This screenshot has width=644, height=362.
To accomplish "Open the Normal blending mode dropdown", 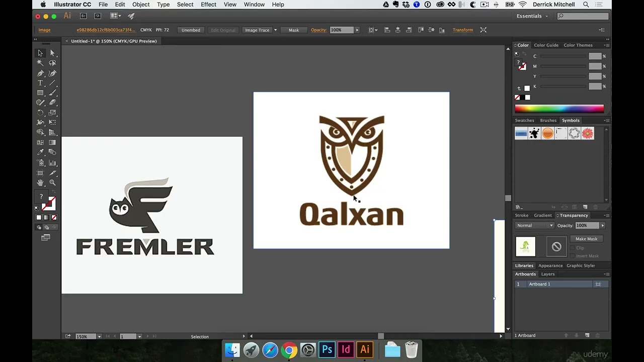I will pos(534,226).
